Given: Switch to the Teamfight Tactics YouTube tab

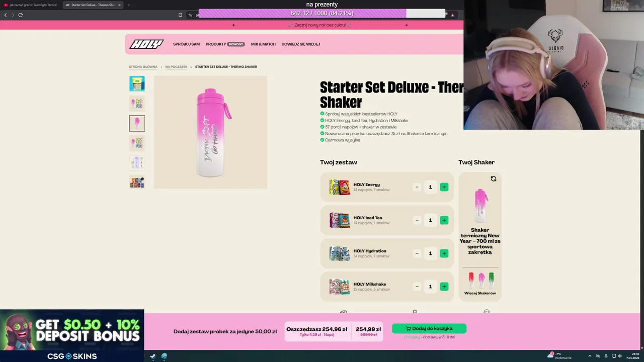Looking at the screenshot, I should [31, 5].
